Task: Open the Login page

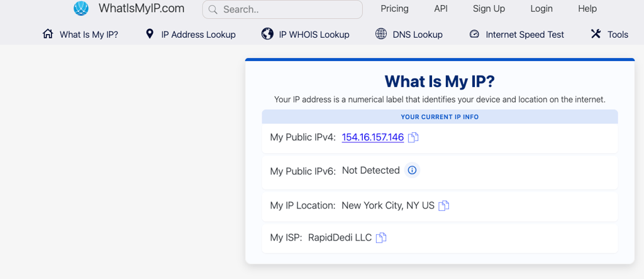Action: (x=541, y=9)
